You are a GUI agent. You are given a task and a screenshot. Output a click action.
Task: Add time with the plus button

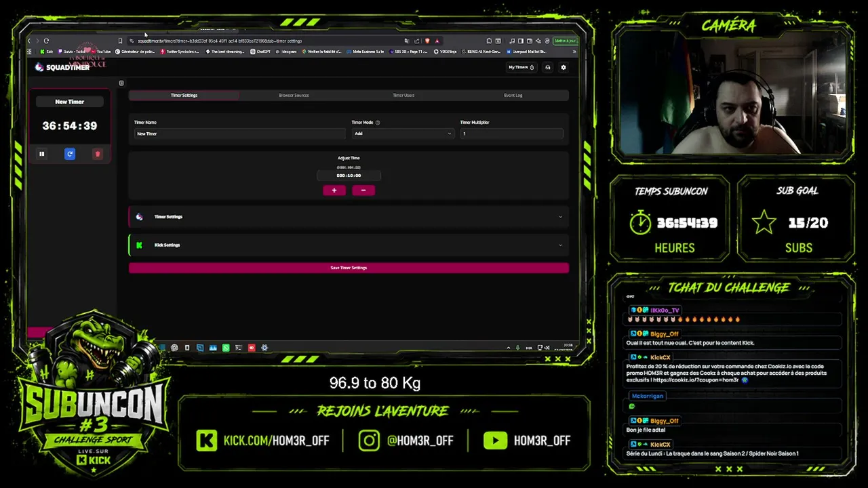(334, 190)
